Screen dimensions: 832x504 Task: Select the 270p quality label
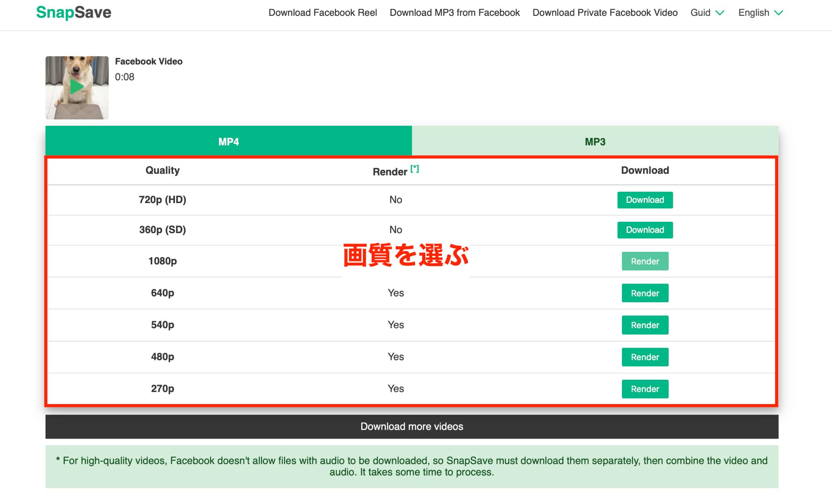tap(162, 389)
